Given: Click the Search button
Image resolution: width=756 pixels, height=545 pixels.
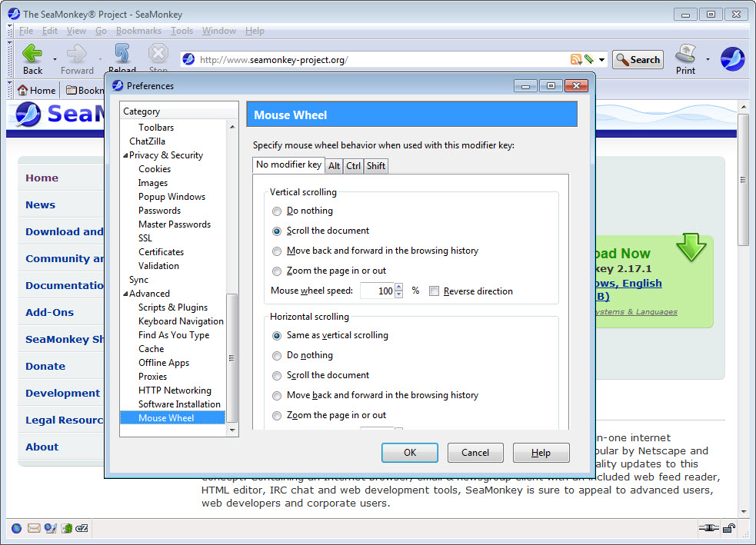Looking at the screenshot, I should tap(638, 60).
